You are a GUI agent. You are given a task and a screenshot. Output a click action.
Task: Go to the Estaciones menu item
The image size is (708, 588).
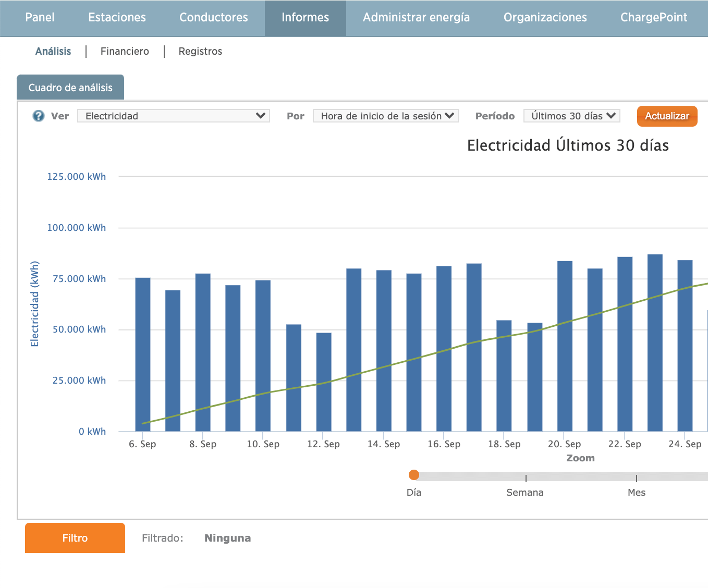point(117,18)
